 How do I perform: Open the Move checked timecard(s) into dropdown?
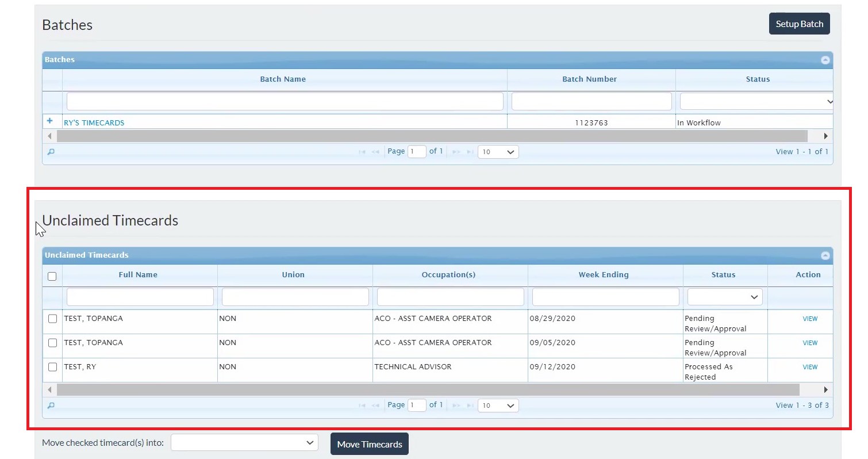pyautogui.click(x=244, y=443)
